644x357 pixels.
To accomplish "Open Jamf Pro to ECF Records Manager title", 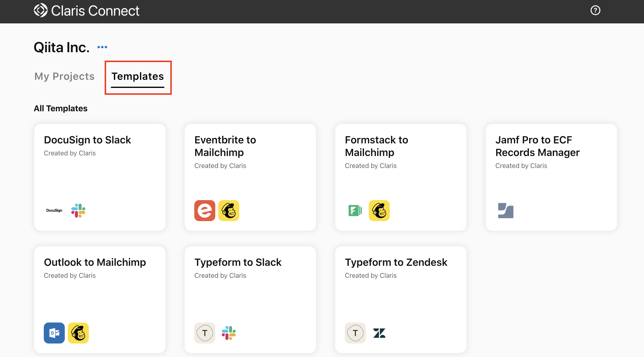I will 537,146.
